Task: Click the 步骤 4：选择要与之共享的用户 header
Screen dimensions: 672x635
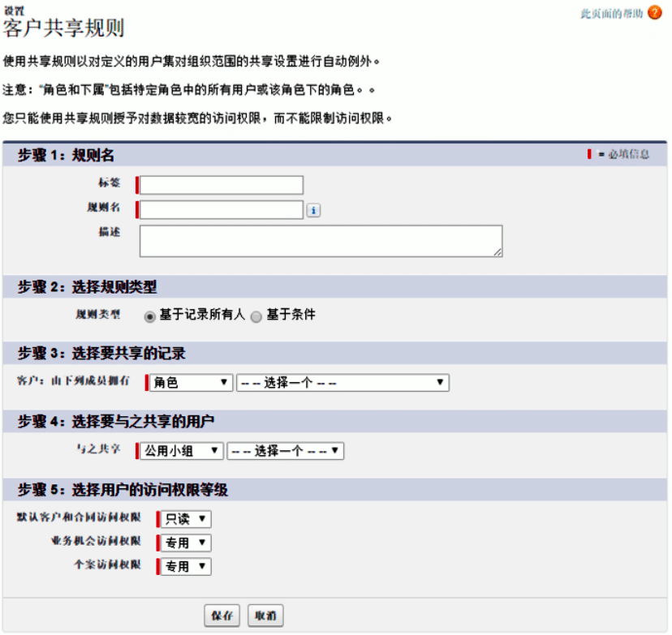Action: (x=116, y=422)
